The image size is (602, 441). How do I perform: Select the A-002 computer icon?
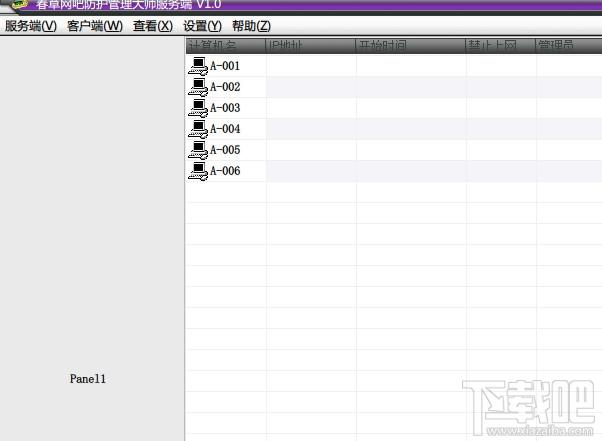tap(198, 87)
